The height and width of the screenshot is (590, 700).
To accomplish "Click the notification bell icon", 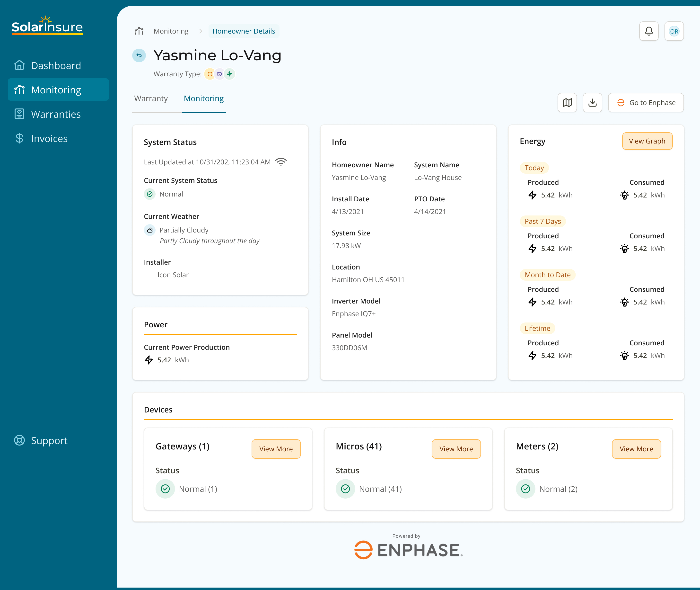I will click(x=648, y=31).
